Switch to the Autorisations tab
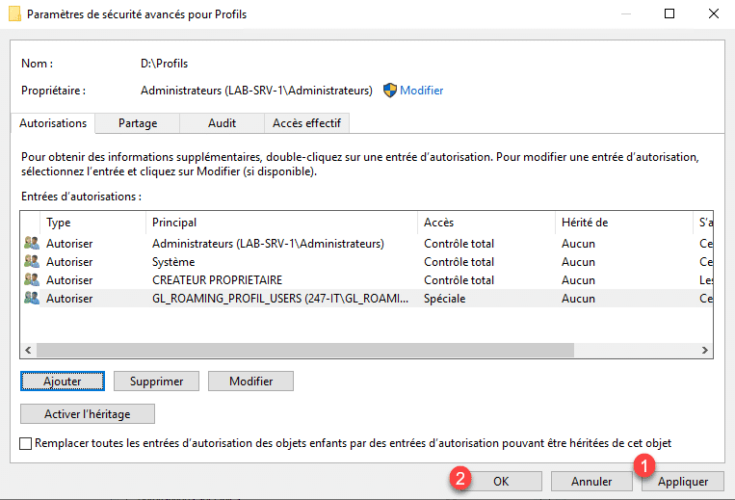 tap(53, 123)
